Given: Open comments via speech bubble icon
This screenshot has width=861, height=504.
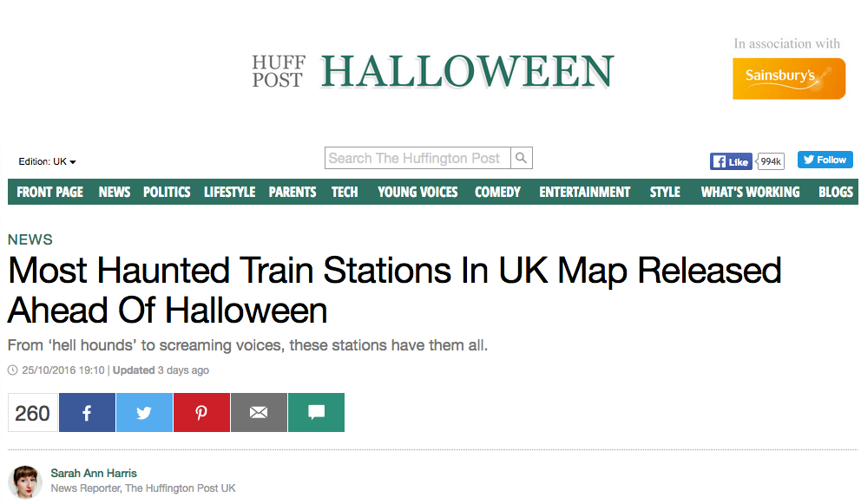Looking at the screenshot, I should pyautogui.click(x=316, y=412).
